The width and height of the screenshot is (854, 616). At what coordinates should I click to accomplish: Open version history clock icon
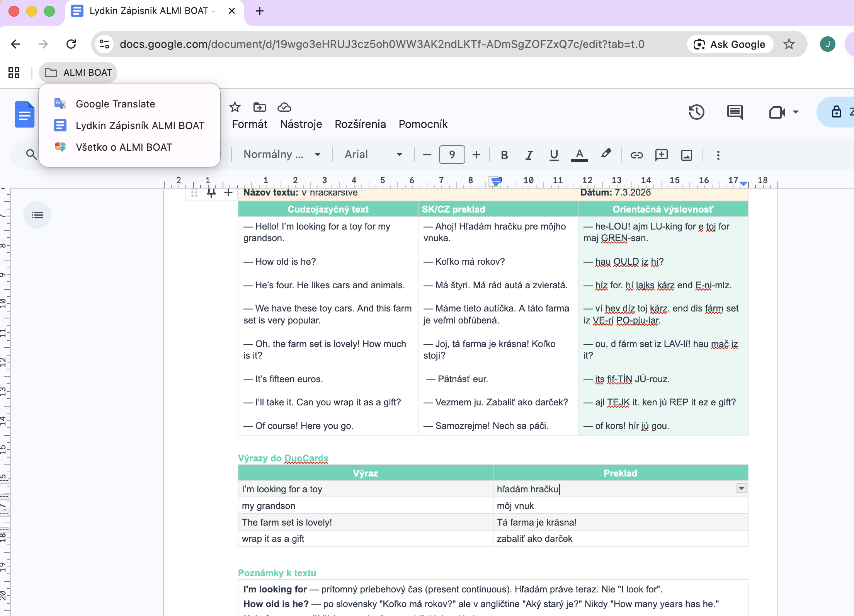click(x=696, y=112)
